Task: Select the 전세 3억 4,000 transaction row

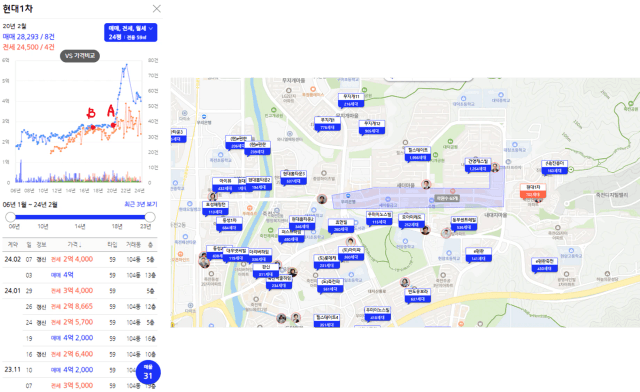Action: pos(80,291)
